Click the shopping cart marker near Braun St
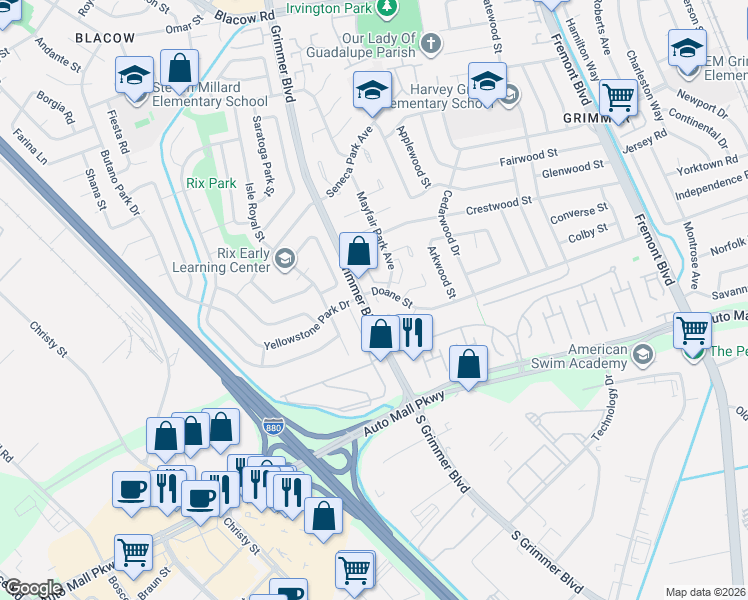Image resolution: width=748 pixels, height=600 pixels. pos(134,553)
